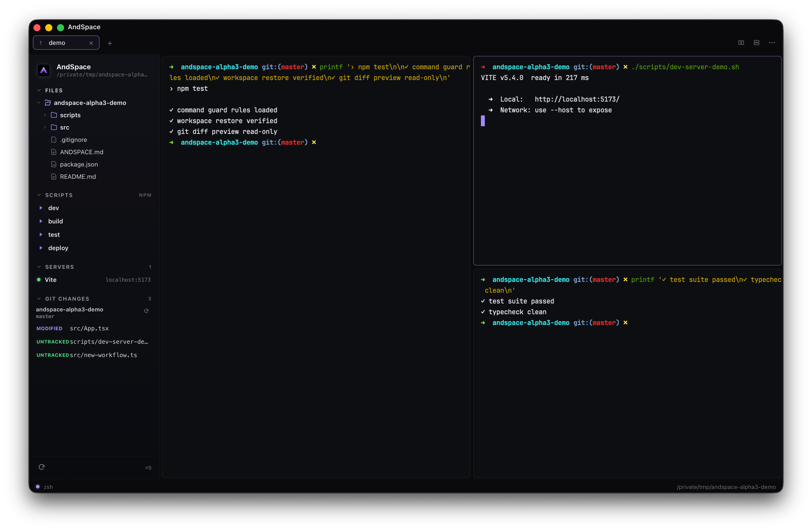Collapse the SCRIPTS section

click(39, 195)
